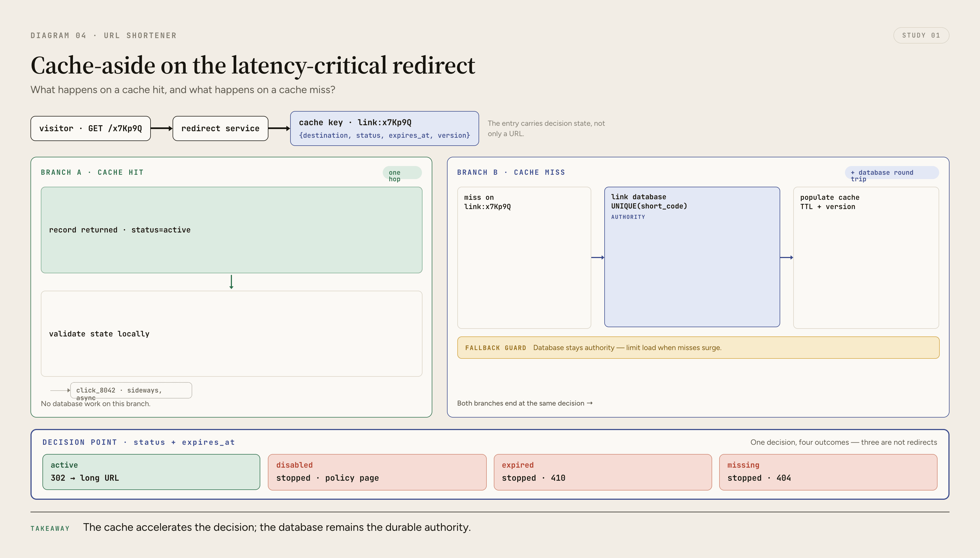Click the cache key link:x7Kp9Q box

tap(384, 128)
